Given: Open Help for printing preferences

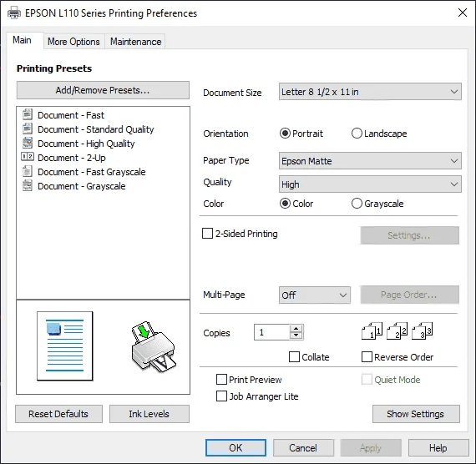Looking at the screenshot, I should (x=438, y=448).
